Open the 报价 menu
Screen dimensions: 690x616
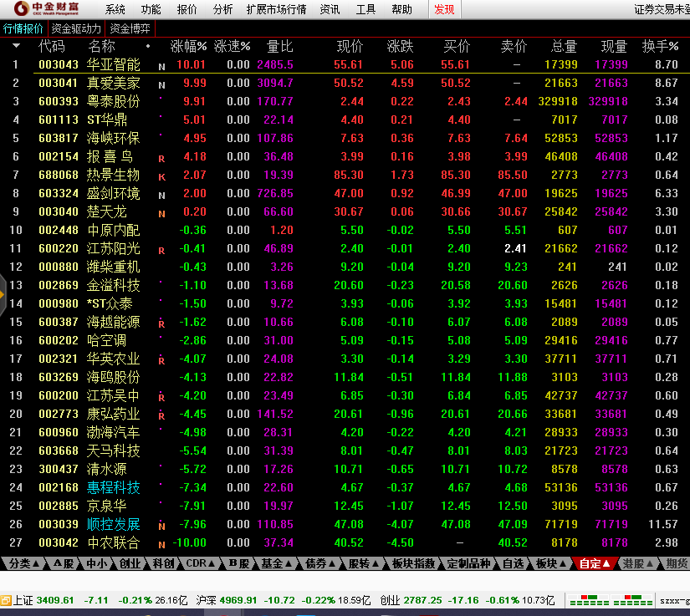(187, 9)
